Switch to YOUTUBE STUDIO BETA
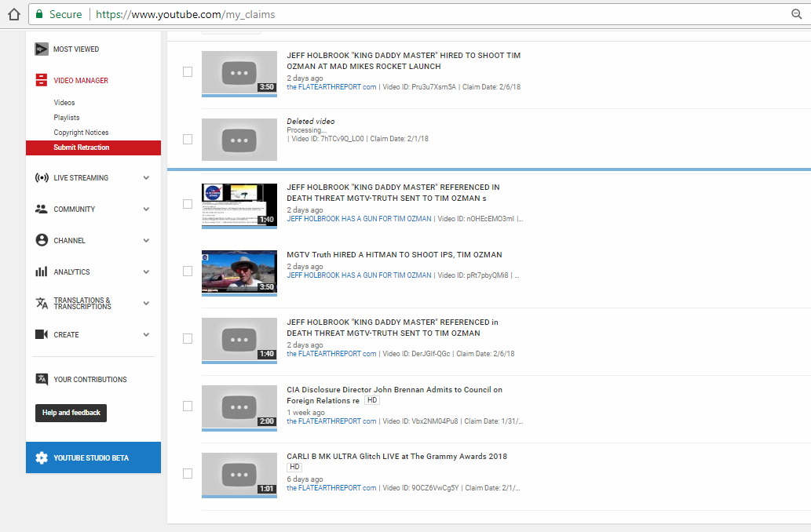Image resolution: width=811 pixels, height=532 pixels. 93,457
